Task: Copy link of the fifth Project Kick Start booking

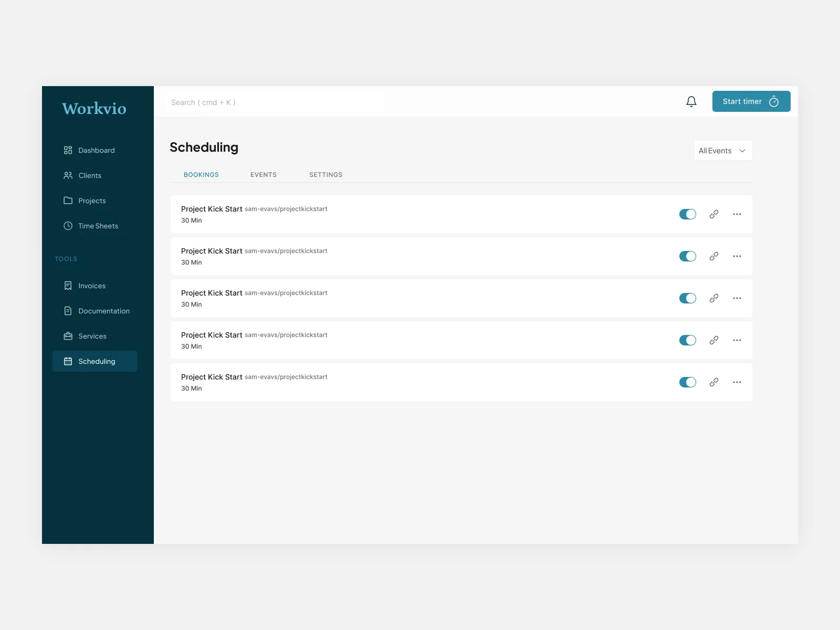Action: point(714,382)
